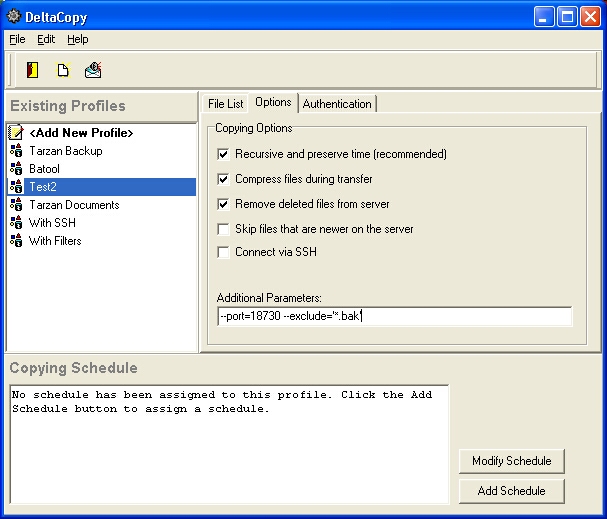
Task: Click the Add Schedule button
Action: (511, 491)
